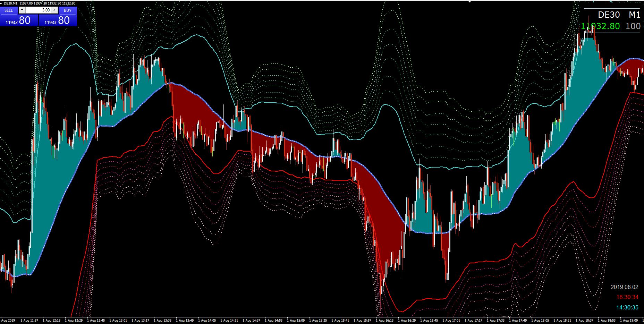Click the 1 Aug 18:37 time axis label

[x=584, y=321]
